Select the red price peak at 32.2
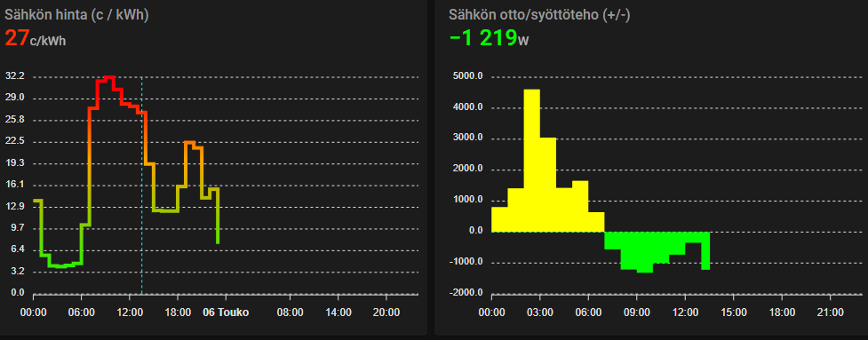 [x=109, y=78]
